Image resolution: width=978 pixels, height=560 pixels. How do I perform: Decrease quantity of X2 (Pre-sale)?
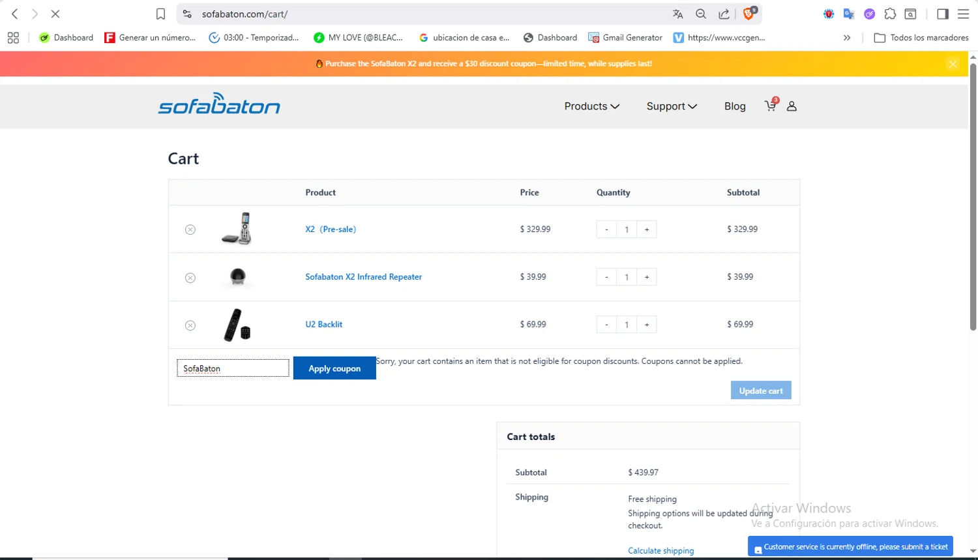(x=606, y=229)
